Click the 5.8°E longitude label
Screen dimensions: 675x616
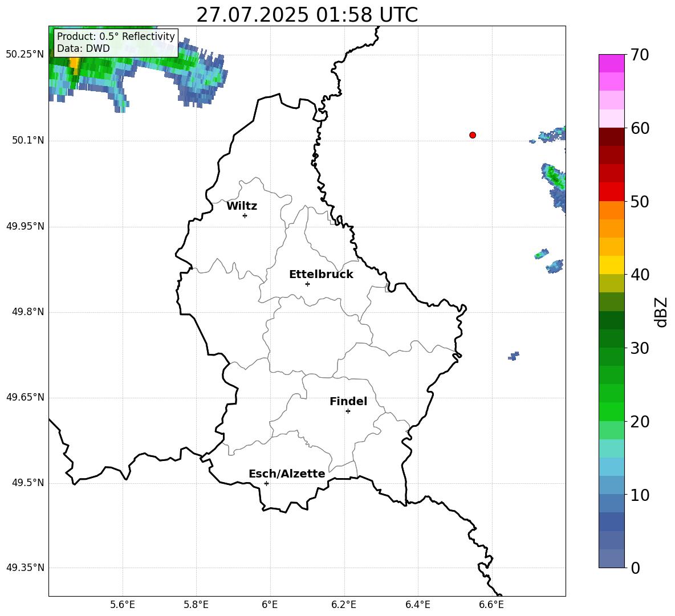point(196,605)
